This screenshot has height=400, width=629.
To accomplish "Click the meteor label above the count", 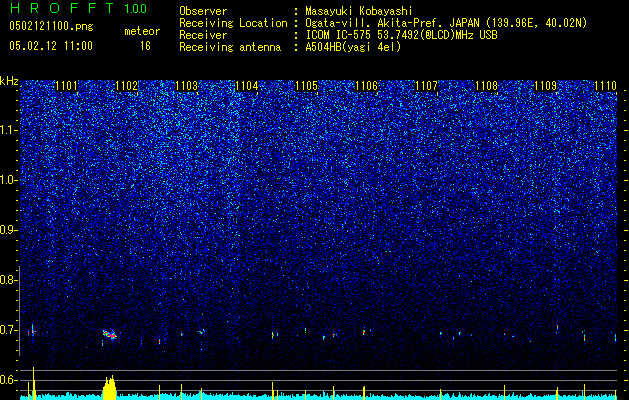I will click(142, 31).
